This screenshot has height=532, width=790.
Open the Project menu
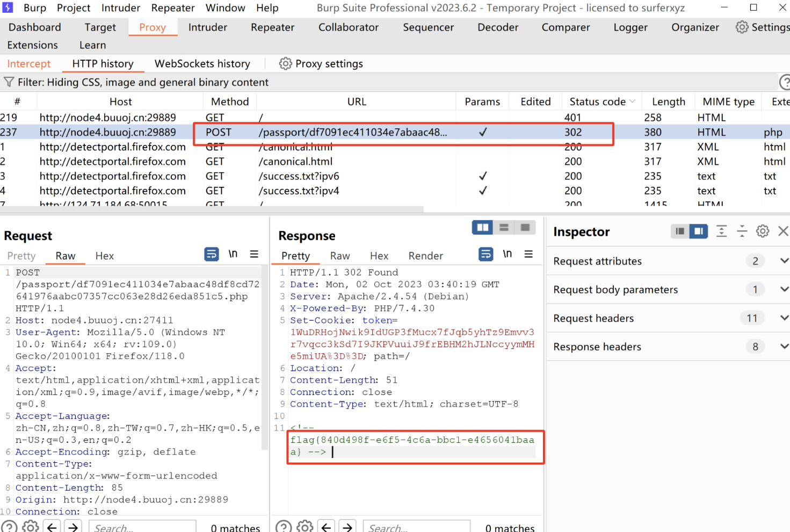74,8
